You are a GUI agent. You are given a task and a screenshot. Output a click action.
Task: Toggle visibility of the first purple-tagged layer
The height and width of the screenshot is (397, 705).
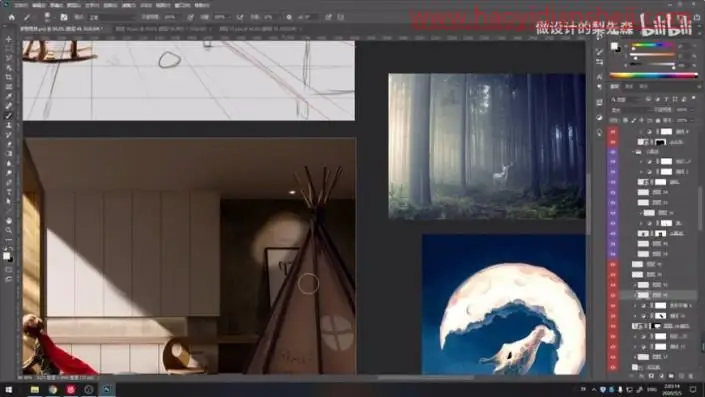pos(612,152)
